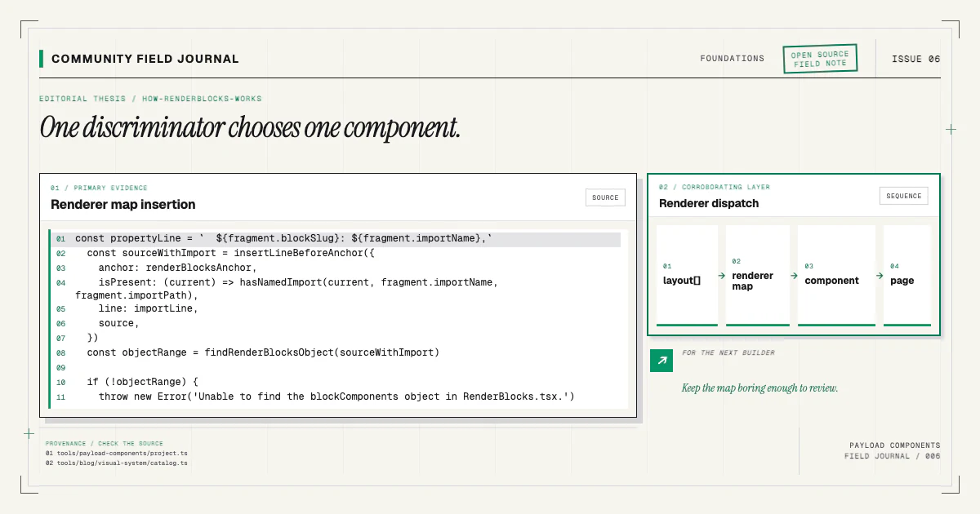Open the page step card
Viewport: 980px width, 514px height.
(x=907, y=276)
